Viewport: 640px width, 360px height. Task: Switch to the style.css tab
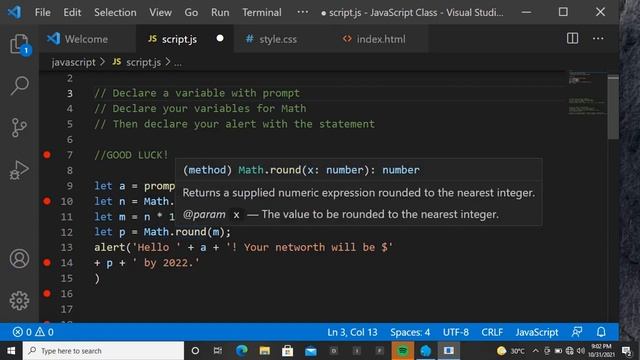coord(282,39)
